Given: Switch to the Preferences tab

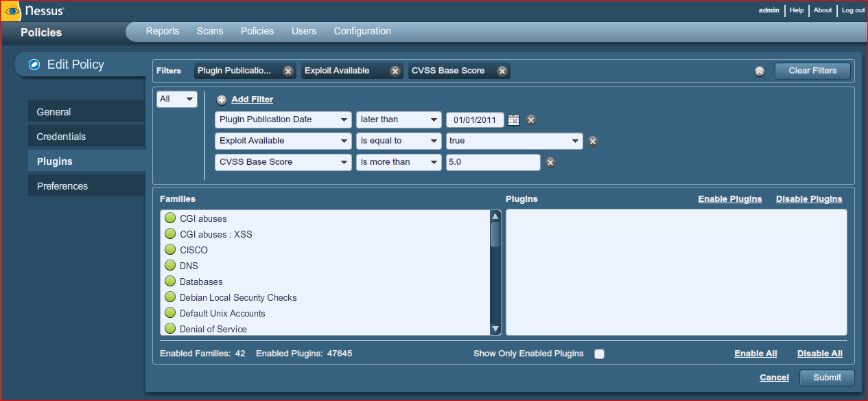Looking at the screenshot, I should point(86,186).
